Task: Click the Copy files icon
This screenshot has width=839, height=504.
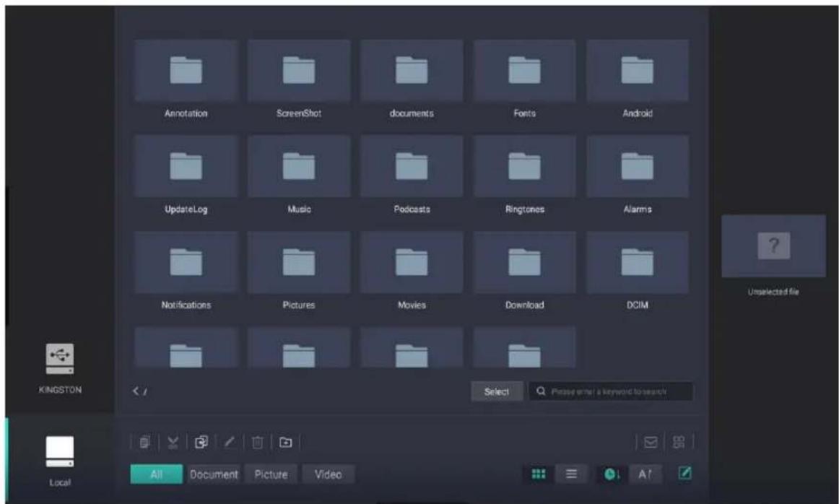Action: click(144, 443)
